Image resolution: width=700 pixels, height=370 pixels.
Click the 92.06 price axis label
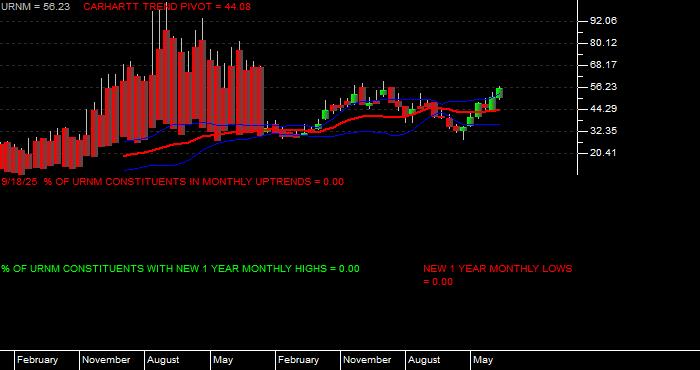[603, 21]
